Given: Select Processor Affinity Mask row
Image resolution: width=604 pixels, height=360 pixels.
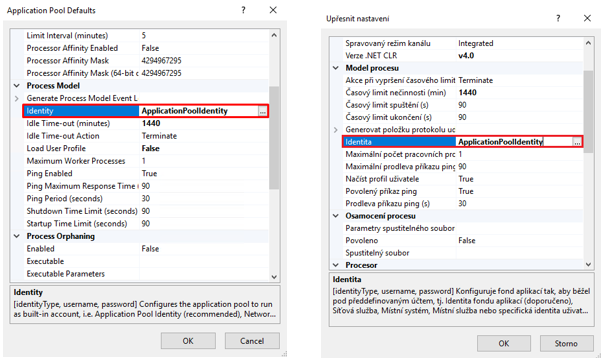Looking at the screenshot, I should pyautogui.click(x=146, y=60).
